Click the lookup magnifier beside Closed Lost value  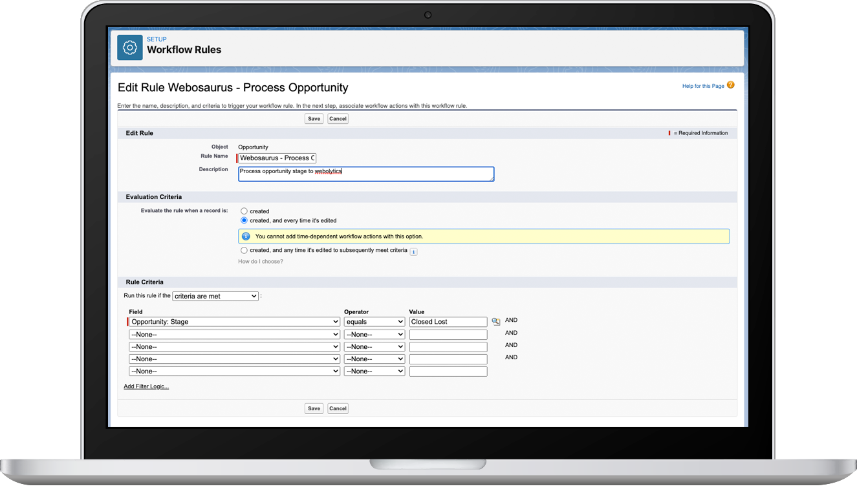click(x=495, y=320)
